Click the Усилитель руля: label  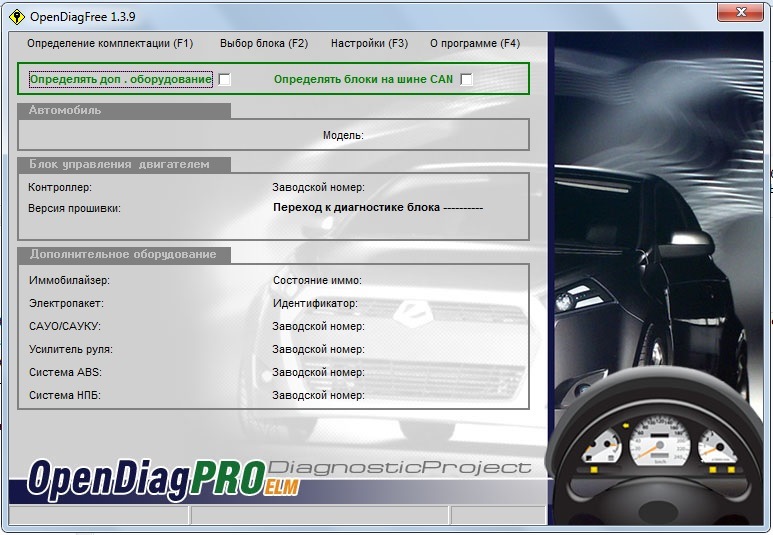(x=70, y=349)
